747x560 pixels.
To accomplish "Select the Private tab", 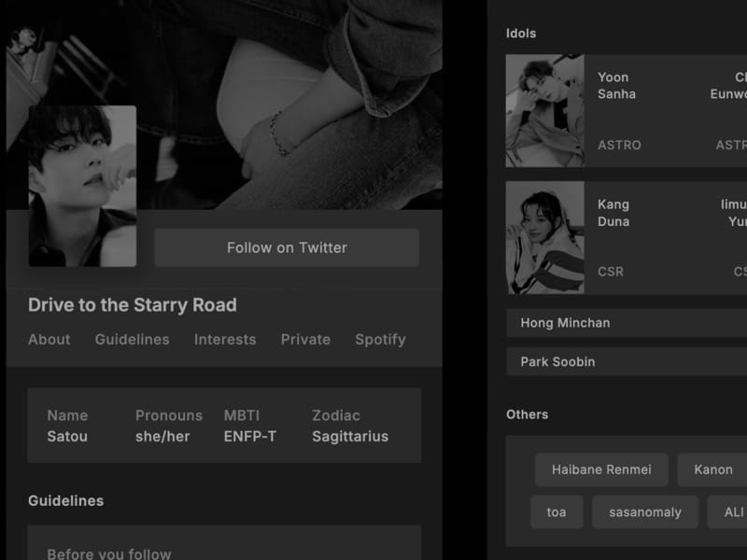I will 305,340.
